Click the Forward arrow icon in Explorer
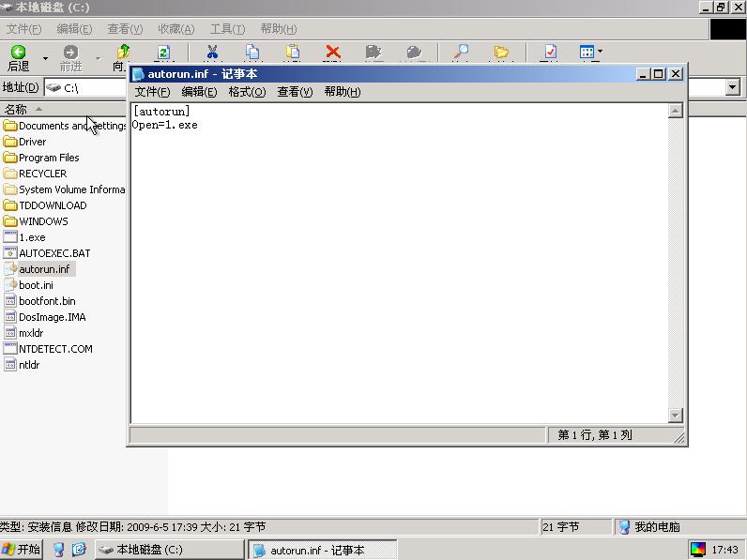747x560 pixels. click(x=70, y=52)
